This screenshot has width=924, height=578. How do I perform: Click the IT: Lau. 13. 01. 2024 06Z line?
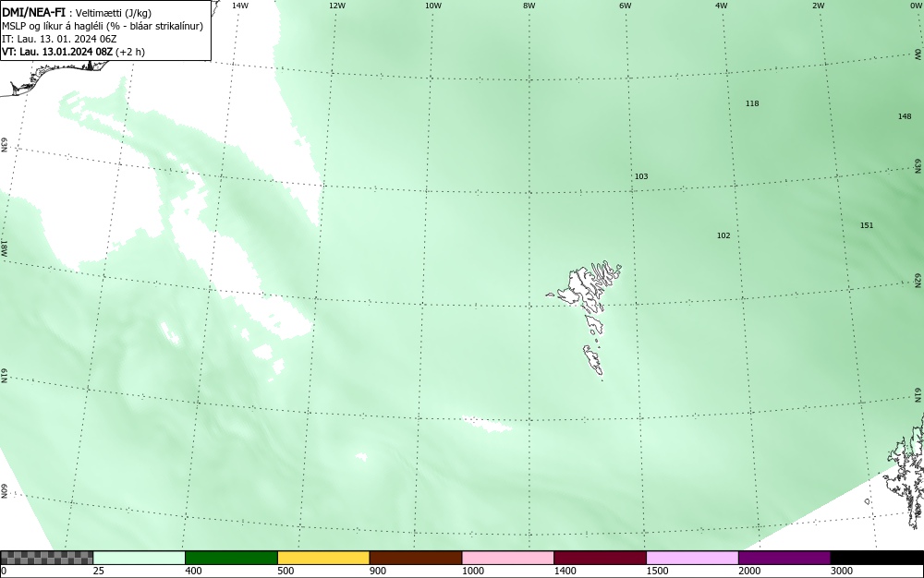point(59,39)
